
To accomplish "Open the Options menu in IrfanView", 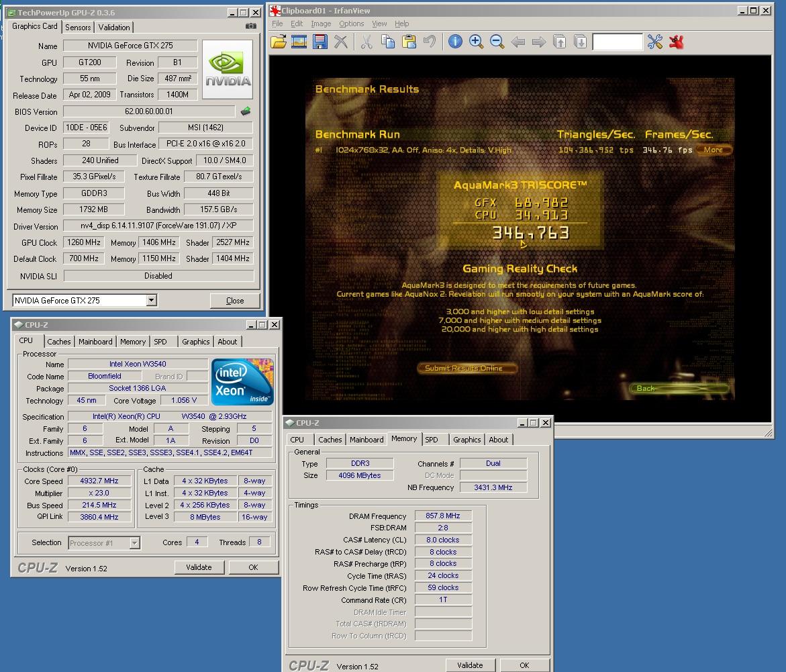I will [352, 23].
